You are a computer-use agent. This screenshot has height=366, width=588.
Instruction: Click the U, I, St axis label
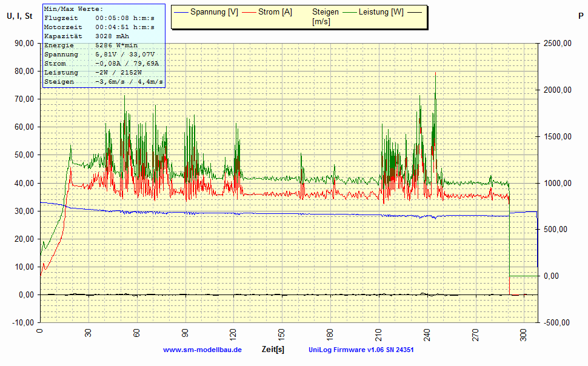tap(19, 16)
